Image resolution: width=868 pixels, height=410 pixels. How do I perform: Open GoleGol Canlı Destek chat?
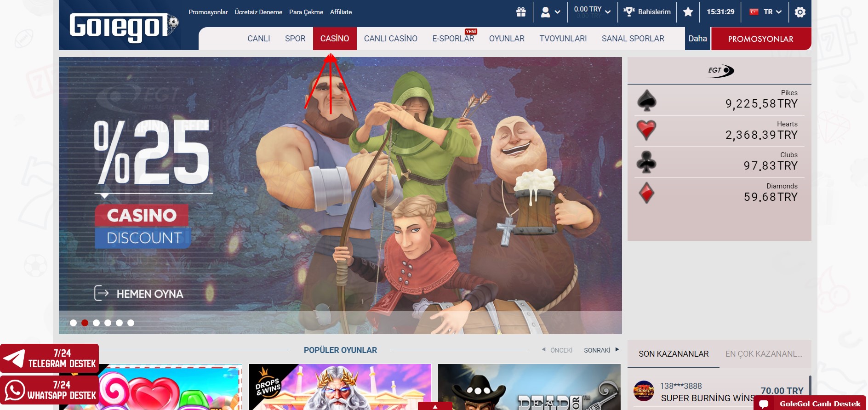[810, 403]
